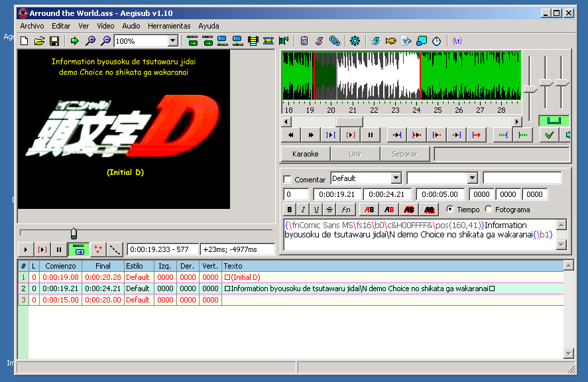The height and width of the screenshot is (382, 588).
Task: Pause audio playback in audio panel
Action: pyautogui.click(x=371, y=135)
